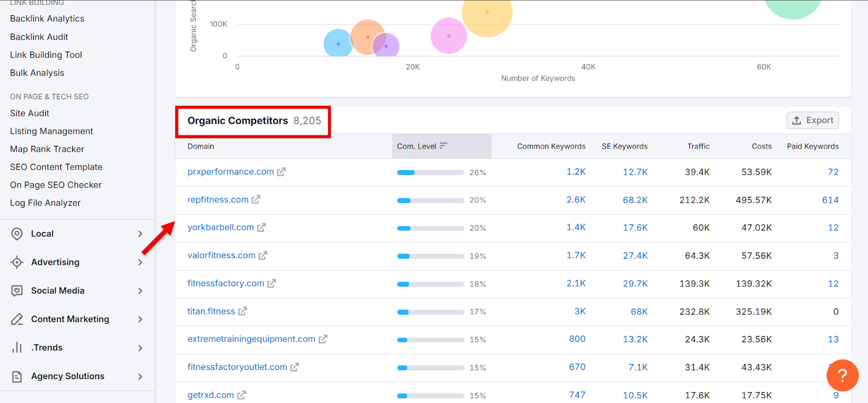The image size is (868, 403).
Task: Click prxperformance.com 26% competition bar
Action: [431, 172]
